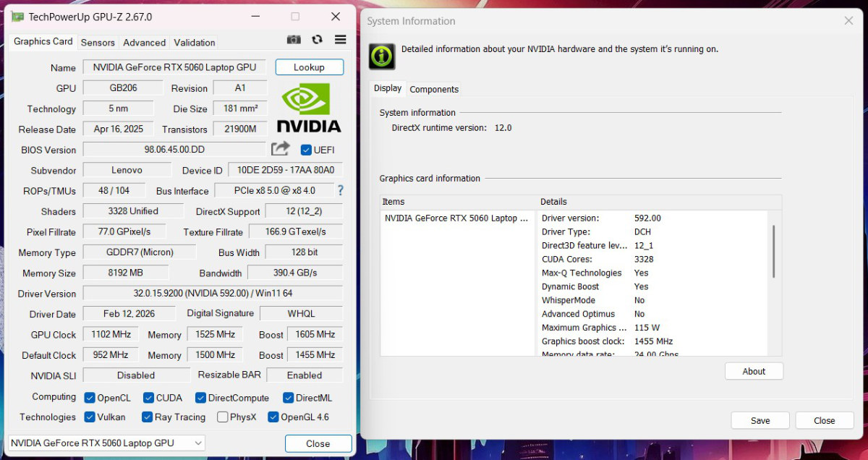Switch to the Advanced tab
The width and height of the screenshot is (868, 460).
pos(144,42)
